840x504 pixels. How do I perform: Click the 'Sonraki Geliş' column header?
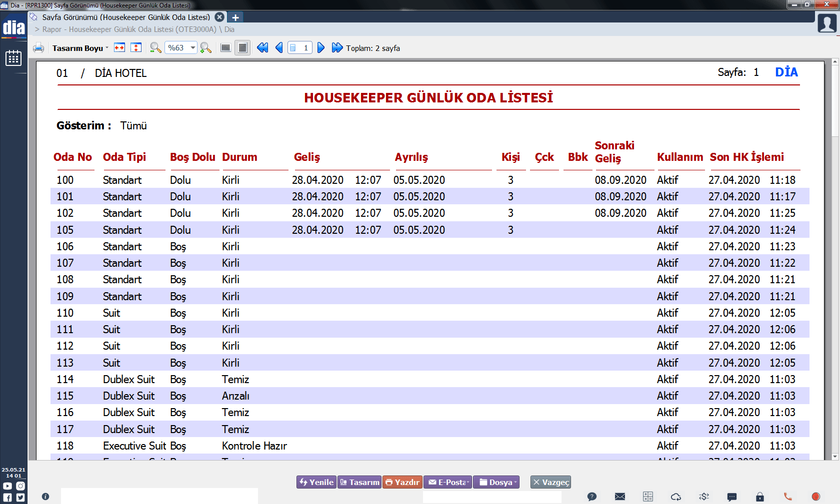tap(614, 152)
